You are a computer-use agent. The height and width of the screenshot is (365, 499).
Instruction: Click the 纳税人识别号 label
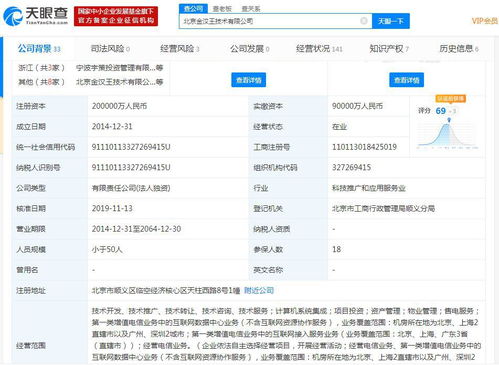pos(38,167)
